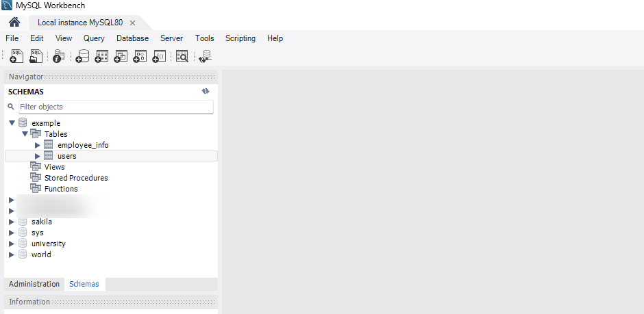The height and width of the screenshot is (314, 644).
Task: Select the Functions node label
Action: tap(61, 189)
